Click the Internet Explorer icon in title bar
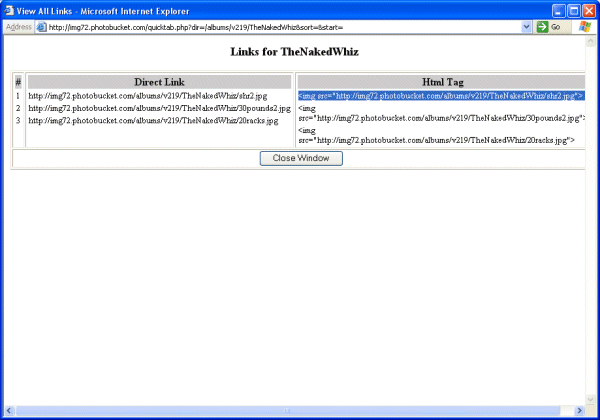The width and height of the screenshot is (600, 420). click(9, 11)
